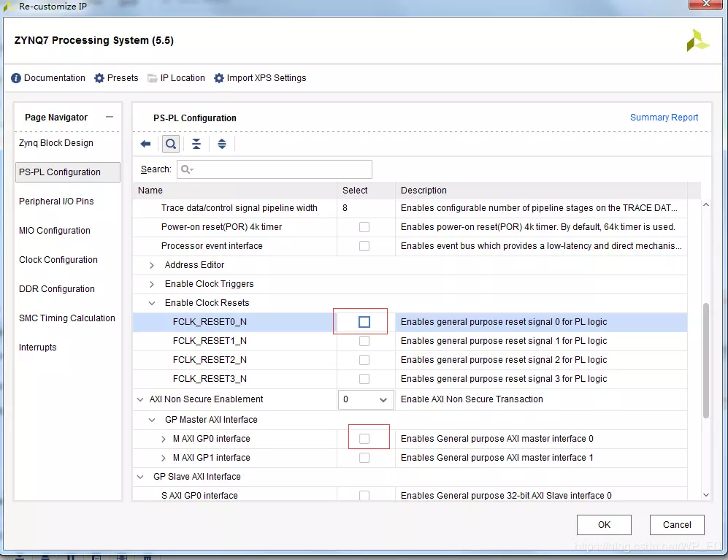This screenshot has width=728, height=560.
Task: Go to Peripheral I/O Pins page
Action: coord(56,202)
